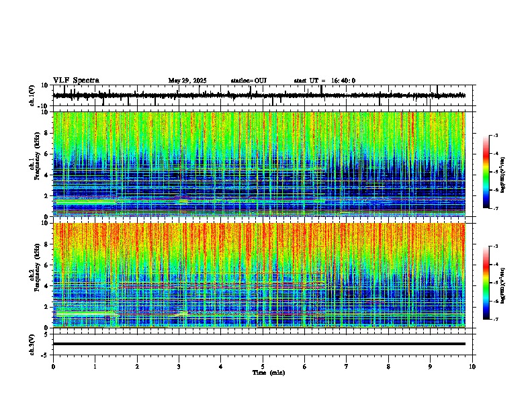The width and height of the screenshot is (532, 411).
Task: Click the ch.1 color bar '-7' label
Action: pos(496,208)
